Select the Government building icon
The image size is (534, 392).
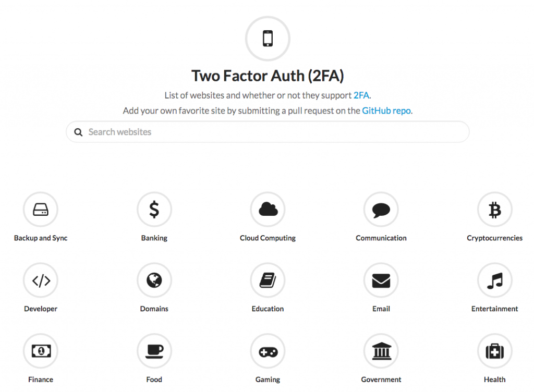[x=381, y=351]
